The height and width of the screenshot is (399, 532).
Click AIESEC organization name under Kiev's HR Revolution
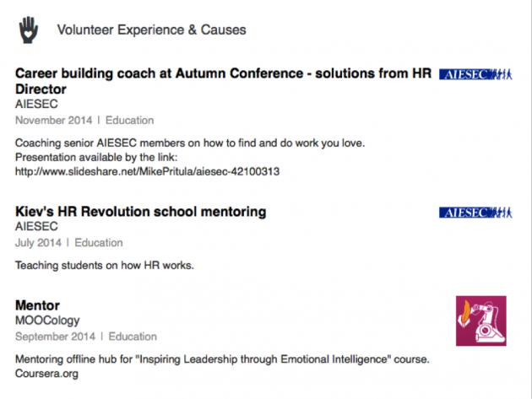[36, 227]
